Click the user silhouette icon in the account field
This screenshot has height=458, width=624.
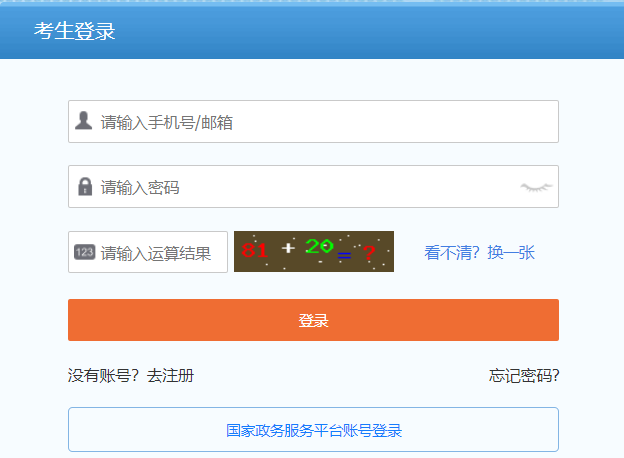(x=84, y=122)
